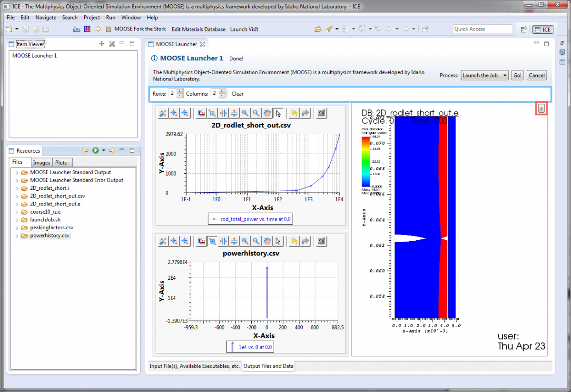The height and width of the screenshot is (392, 571).
Task: Open the Process dropdown showing Launch the Job
Action: [484, 75]
